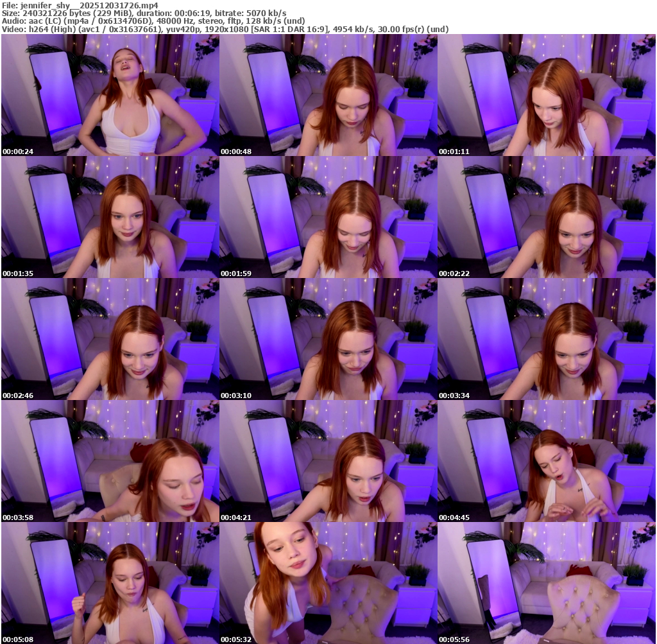Open the thumbnail stamped 00:00:24

pos(110,95)
